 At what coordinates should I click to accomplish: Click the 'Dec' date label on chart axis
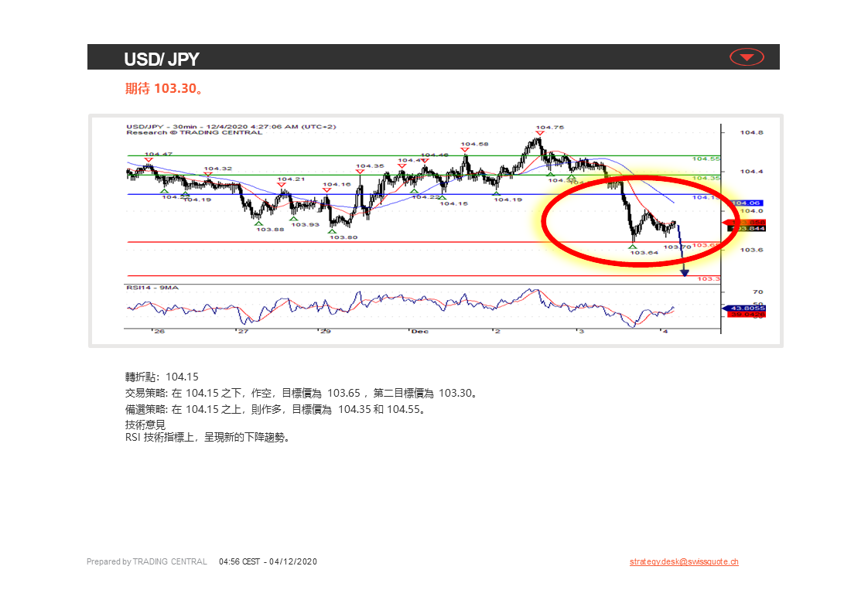point(419,331)
